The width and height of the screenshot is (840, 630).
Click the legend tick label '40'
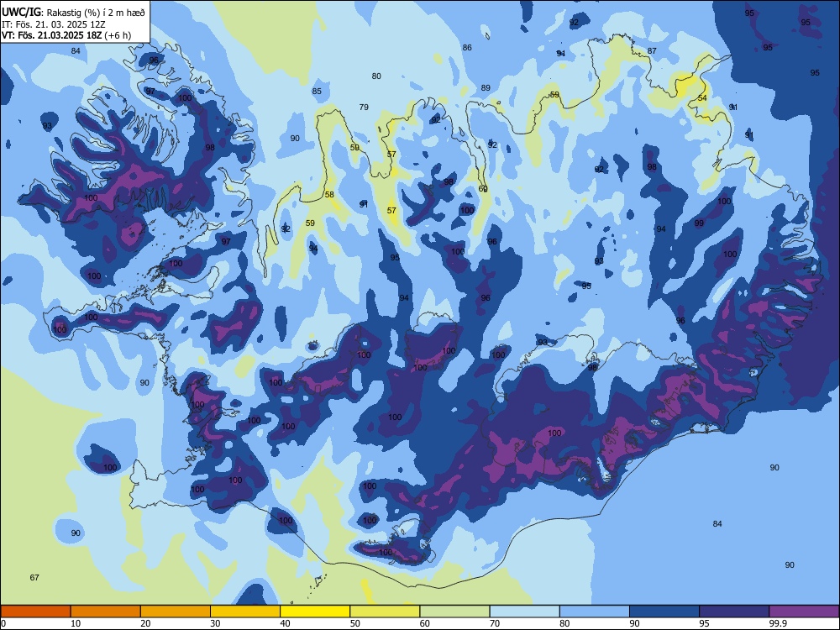click(x=286, y=623)
